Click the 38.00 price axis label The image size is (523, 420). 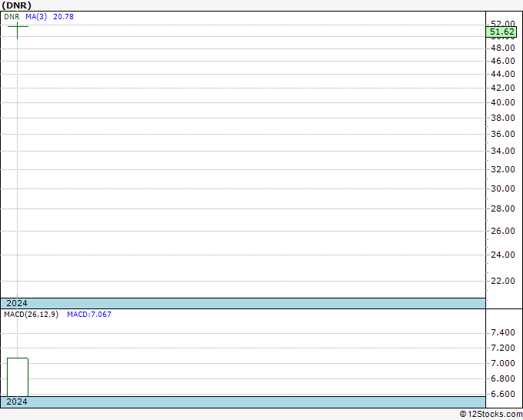point(503,118)
